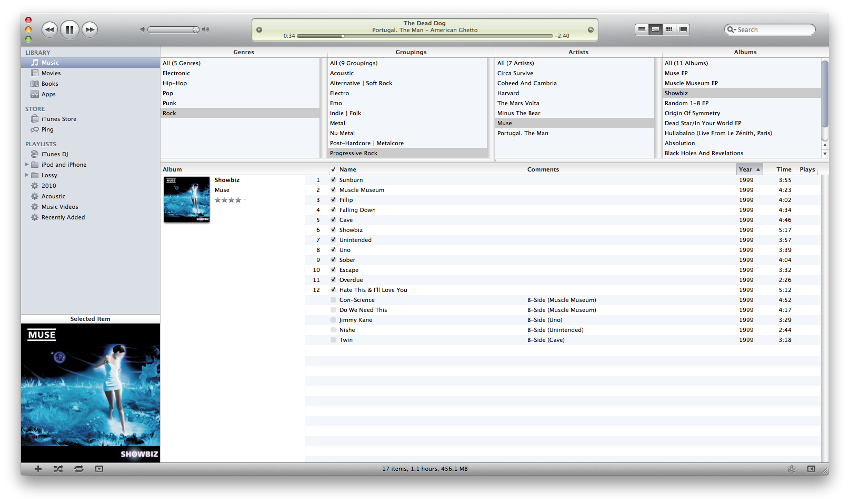The width and height of the screenshot is (850, 504).
Task: Check the Twin track
Action: [x=333, y=340]
